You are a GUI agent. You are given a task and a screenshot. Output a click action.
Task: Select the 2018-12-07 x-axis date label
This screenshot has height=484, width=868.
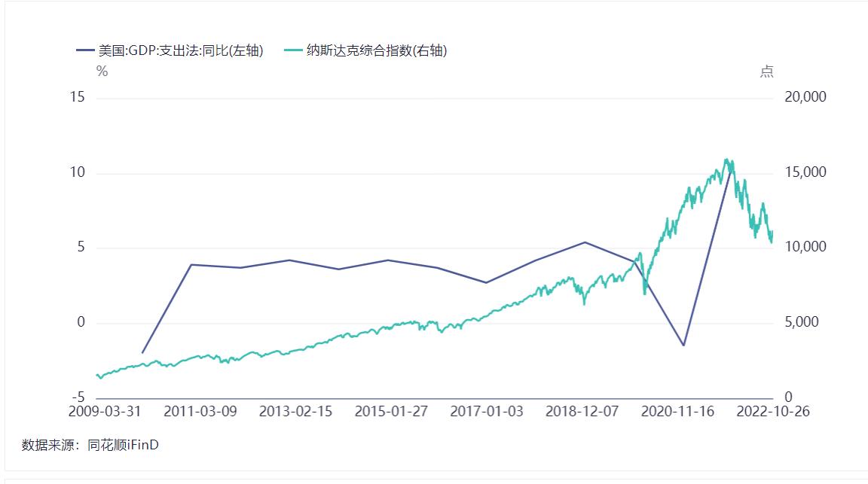click(582, 412)
